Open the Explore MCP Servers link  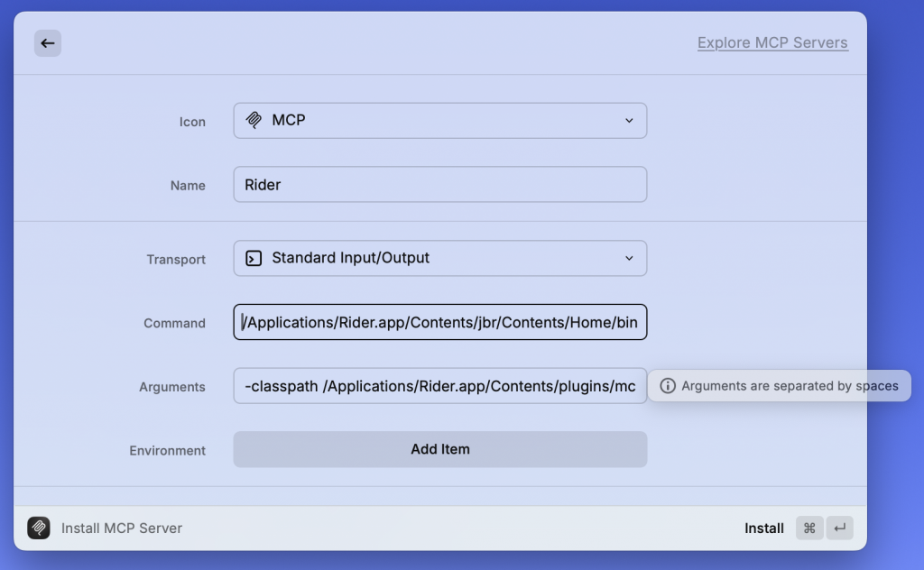772,42
